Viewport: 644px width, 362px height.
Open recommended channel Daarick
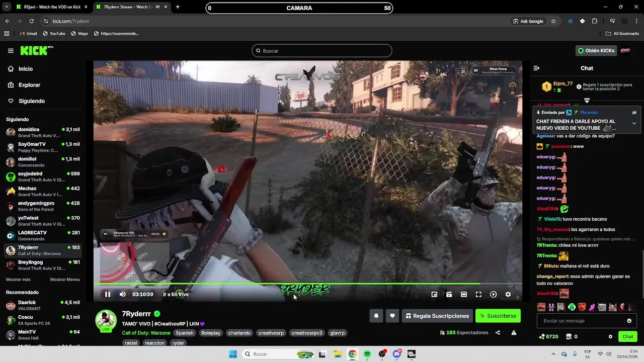pos(43,305)
